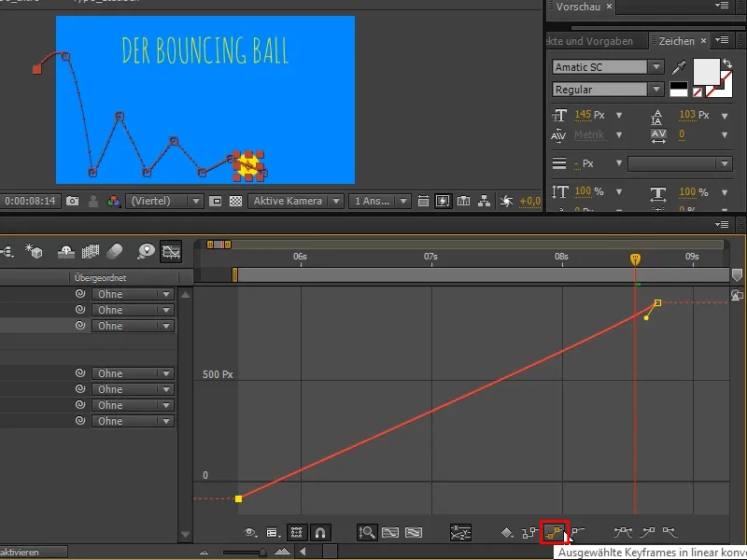
Task: Set color to black with black swatch
Action: click(679, 86)
